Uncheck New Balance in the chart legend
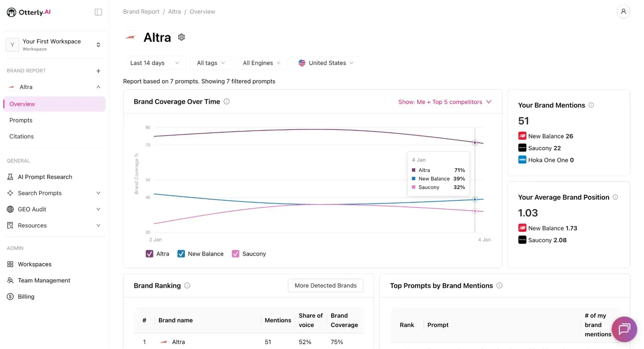The width and height of the screenshot is (644, 349). (181, 254)
